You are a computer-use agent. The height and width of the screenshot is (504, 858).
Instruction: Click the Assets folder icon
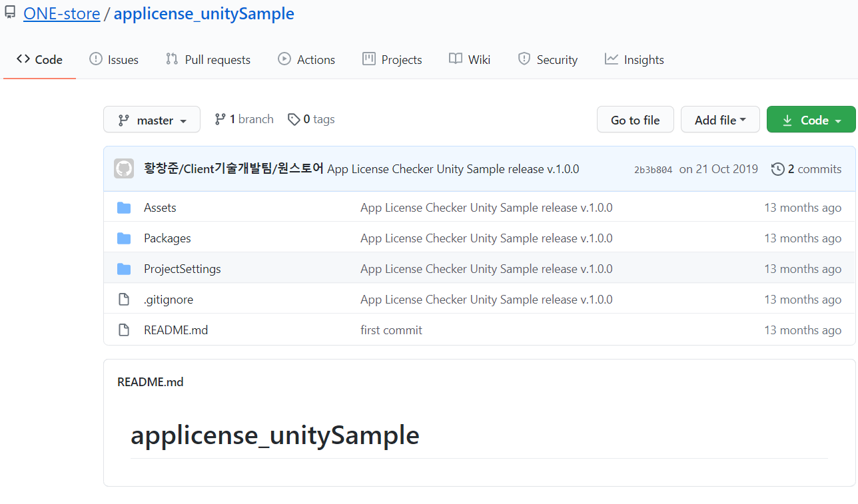(x=124, y=208)
